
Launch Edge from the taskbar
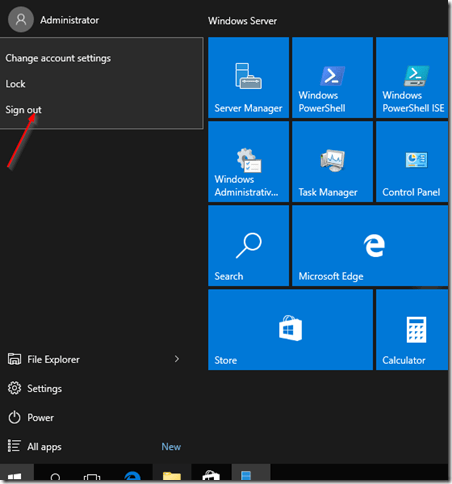tap(132, 475)
